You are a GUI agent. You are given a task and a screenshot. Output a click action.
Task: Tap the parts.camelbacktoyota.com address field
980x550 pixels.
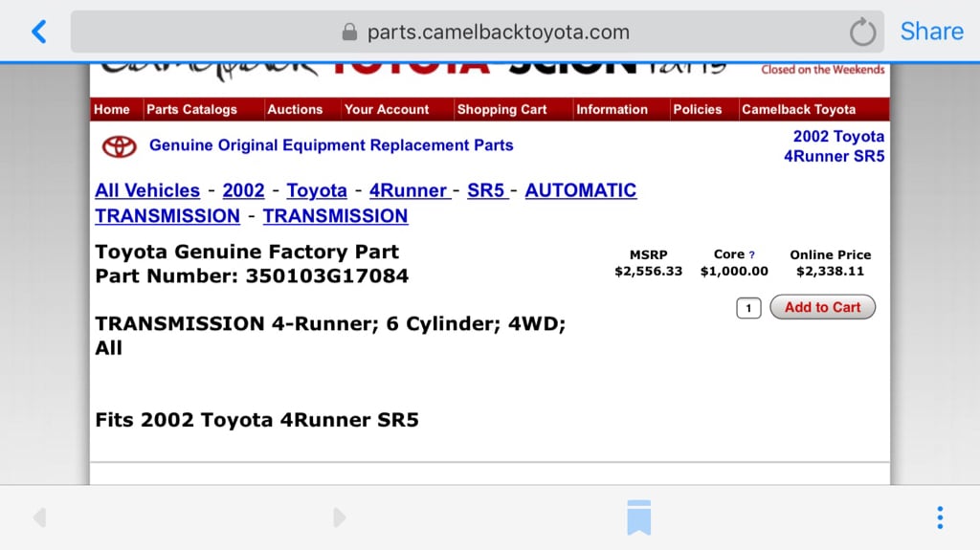coord(477,32)
